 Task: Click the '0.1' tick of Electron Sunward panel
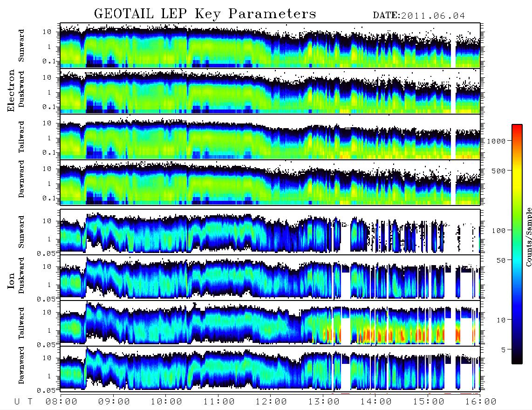[50, 61]
